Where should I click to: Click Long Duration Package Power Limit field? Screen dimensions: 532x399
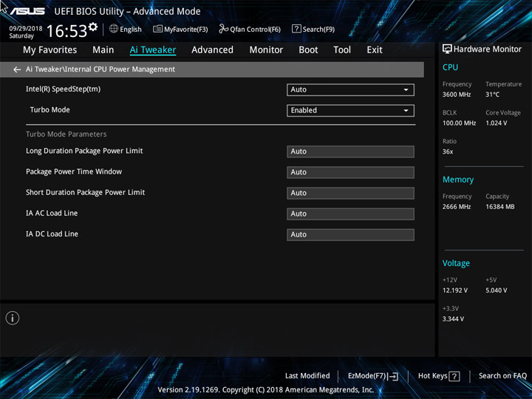pos(350,151)
